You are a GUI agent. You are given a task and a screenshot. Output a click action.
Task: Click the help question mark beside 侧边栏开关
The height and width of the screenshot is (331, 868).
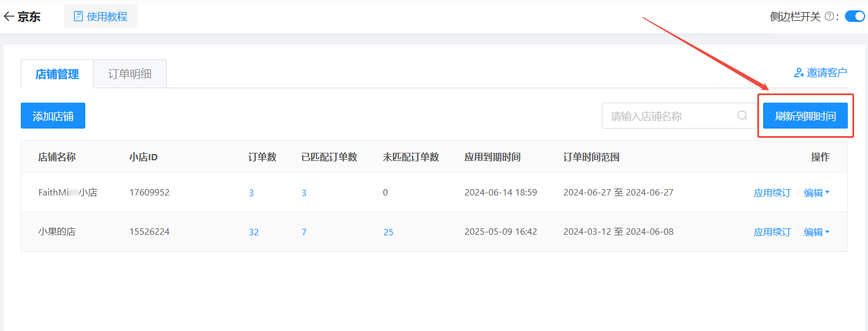point(829,17)
